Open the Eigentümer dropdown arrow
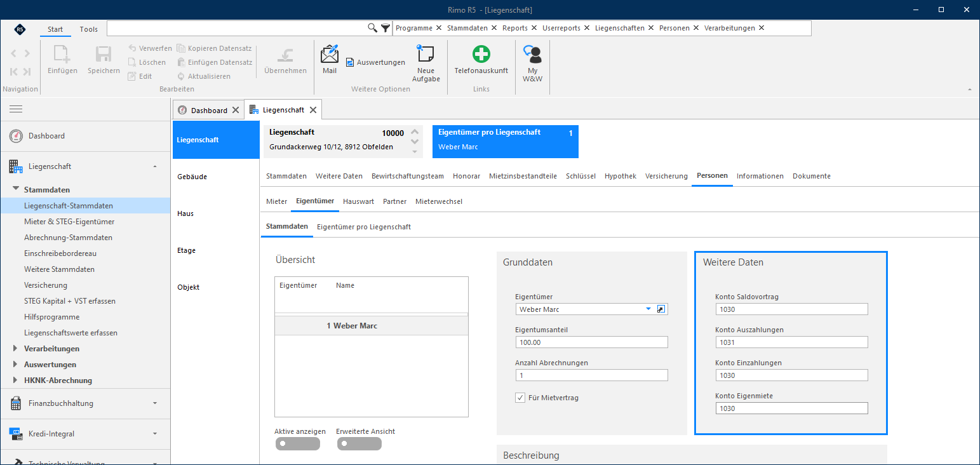980x465 pixels. [x=648, y=309]
